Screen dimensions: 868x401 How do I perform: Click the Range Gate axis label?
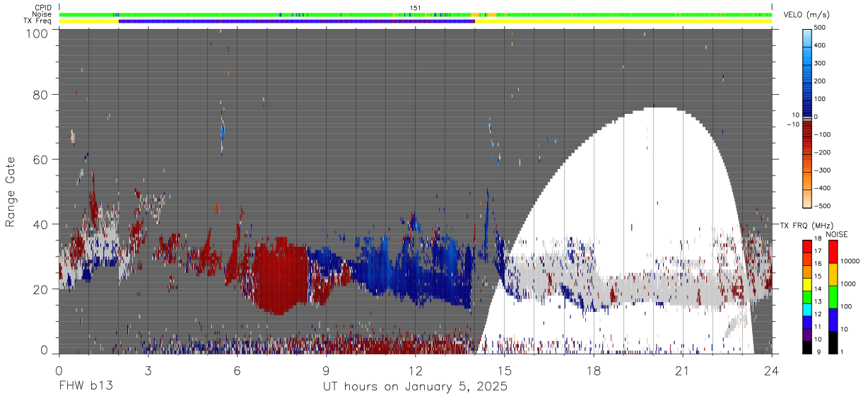[x=11, y=192]
